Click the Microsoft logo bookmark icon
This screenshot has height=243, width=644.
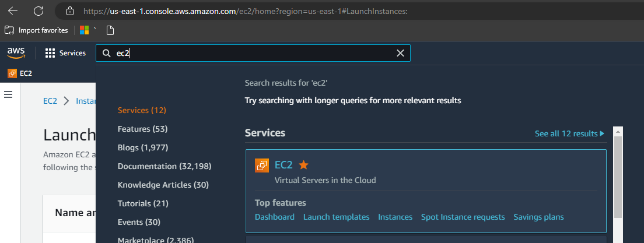(x=84, y=30)
